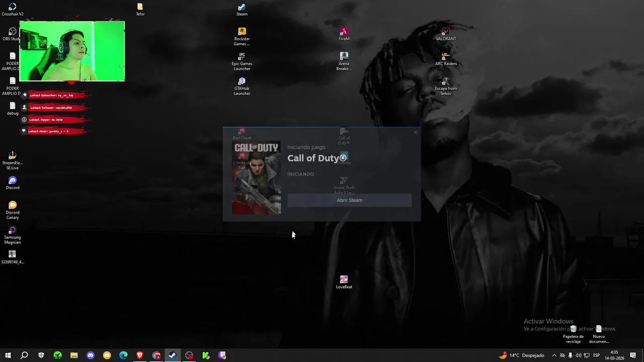Viewport: 644px width, 362px height.
Task: Open the green BETA-badged taskbar app
Action: (x=57, y=355)
